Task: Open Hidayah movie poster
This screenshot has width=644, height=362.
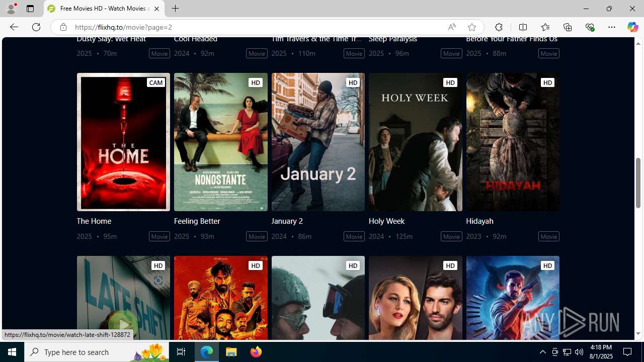Action: 513,142
